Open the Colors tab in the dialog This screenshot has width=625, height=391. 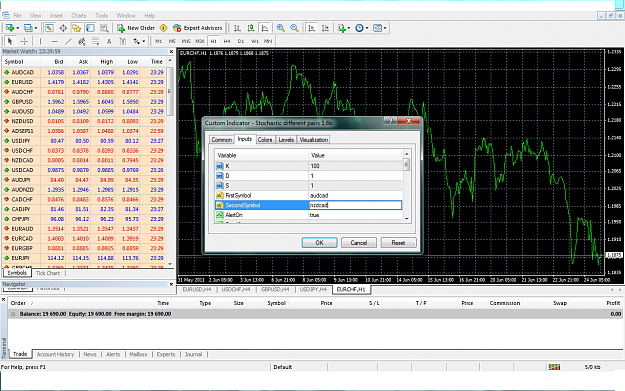pos(265,140)
